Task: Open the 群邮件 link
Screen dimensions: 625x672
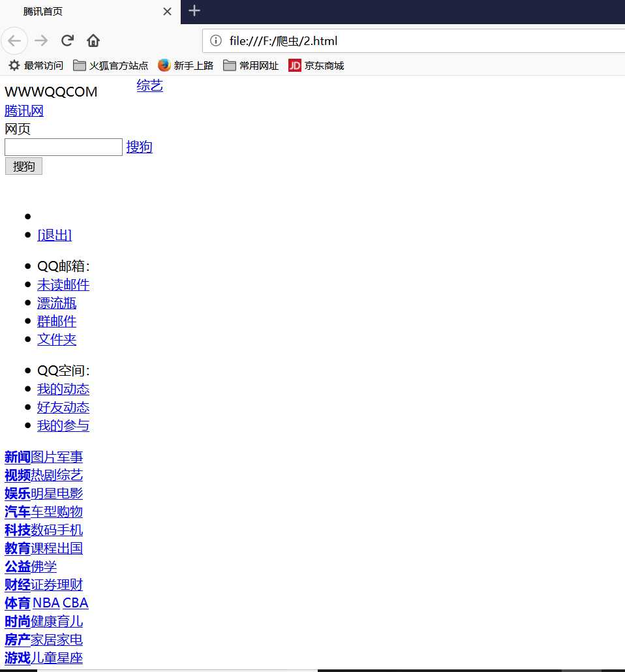Action: tap(57, 321)
